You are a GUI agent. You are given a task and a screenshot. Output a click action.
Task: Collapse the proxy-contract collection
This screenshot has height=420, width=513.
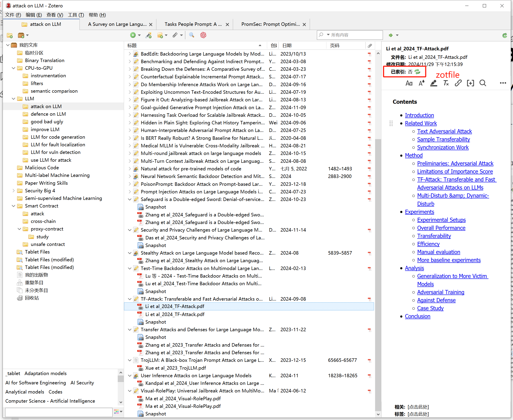19,229
